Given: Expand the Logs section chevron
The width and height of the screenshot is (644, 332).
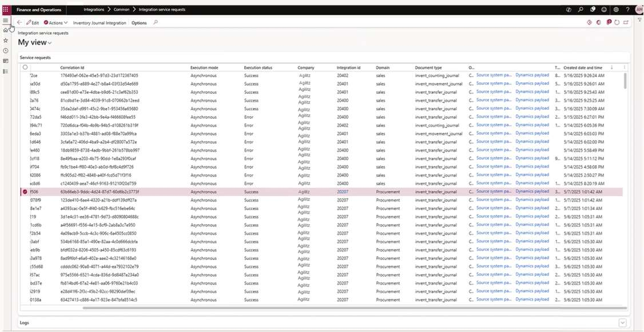Looking at the screenshot, I should click(623, 322).
